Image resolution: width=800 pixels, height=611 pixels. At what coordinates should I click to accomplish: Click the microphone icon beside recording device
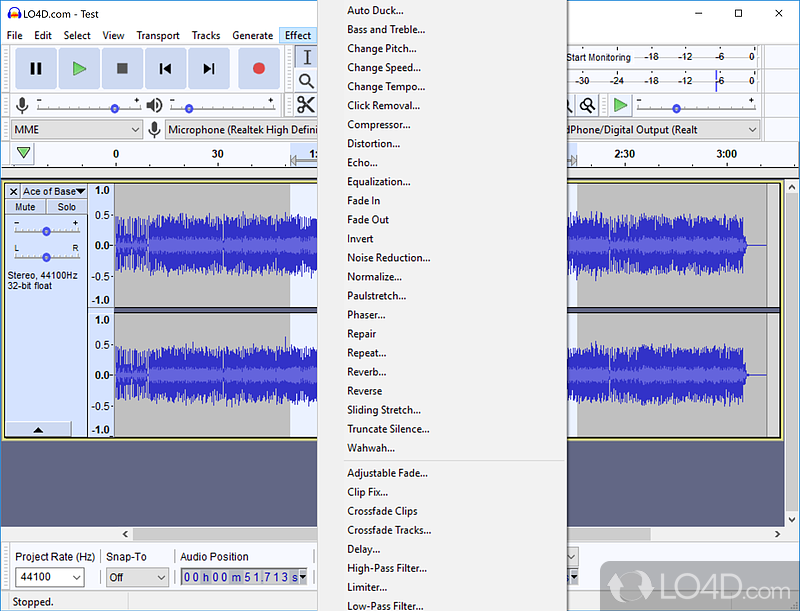154,130
